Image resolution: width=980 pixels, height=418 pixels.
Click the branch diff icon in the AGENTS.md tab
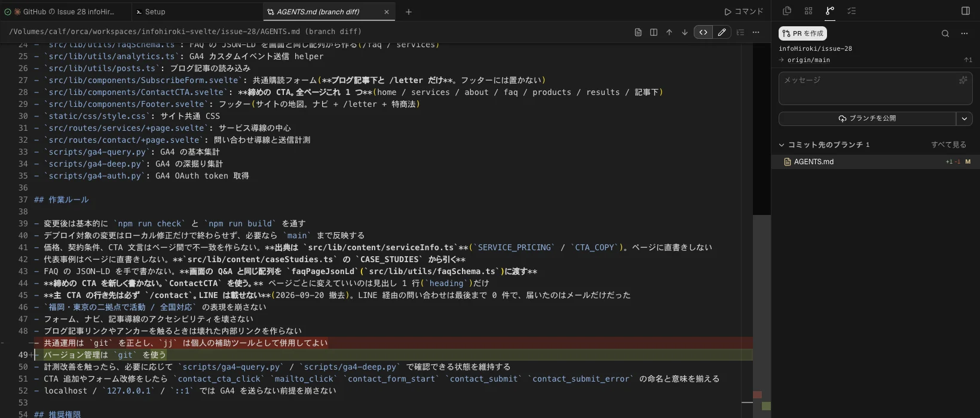click(271, 11)
